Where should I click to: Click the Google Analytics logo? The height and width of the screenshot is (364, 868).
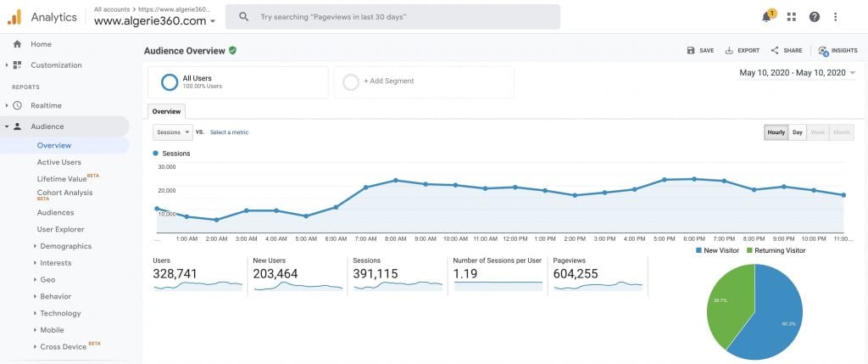coord(14,17)
